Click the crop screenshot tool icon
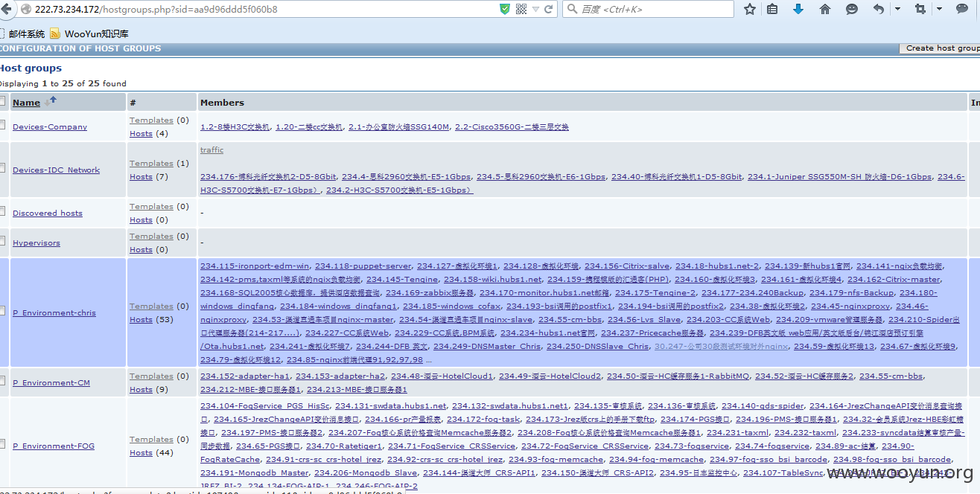The width and height of the screenshot is (980, 494). click(x=920, y=9)
